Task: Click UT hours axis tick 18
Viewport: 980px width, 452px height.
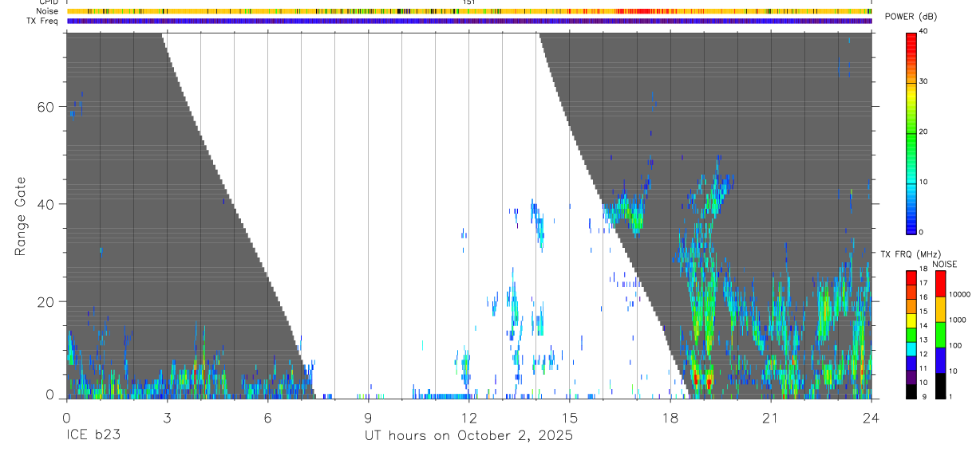Action: 670,418
